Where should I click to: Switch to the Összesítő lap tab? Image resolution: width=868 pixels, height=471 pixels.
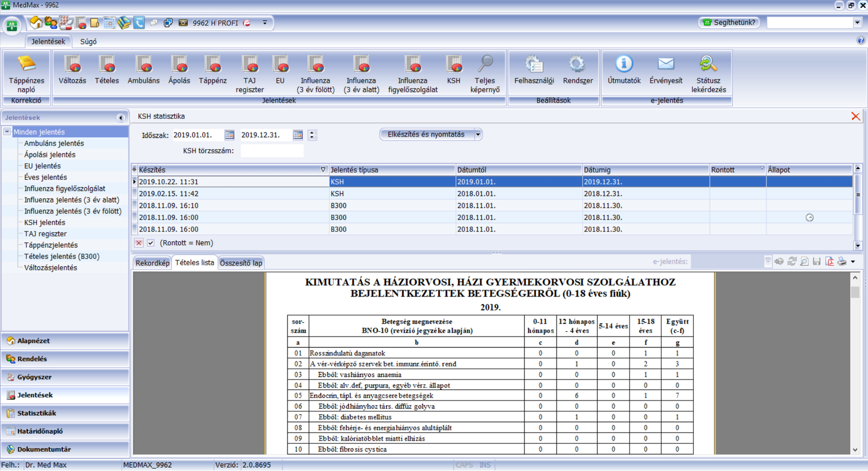point(241,263)
